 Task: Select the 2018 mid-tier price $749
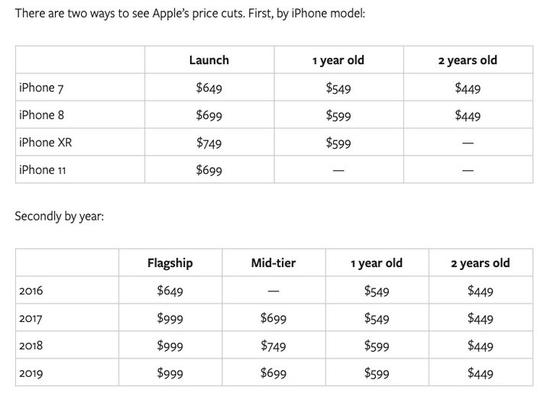click(x=273, y=346)
